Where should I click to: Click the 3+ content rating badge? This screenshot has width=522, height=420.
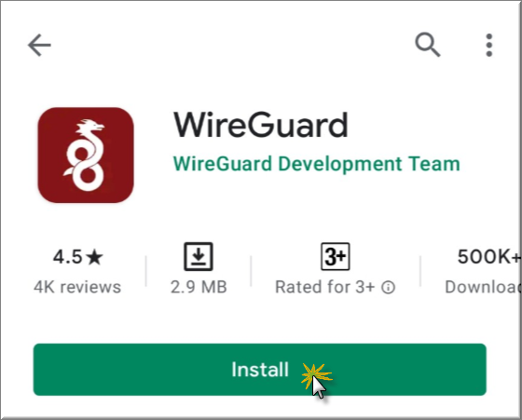(336, 256)
